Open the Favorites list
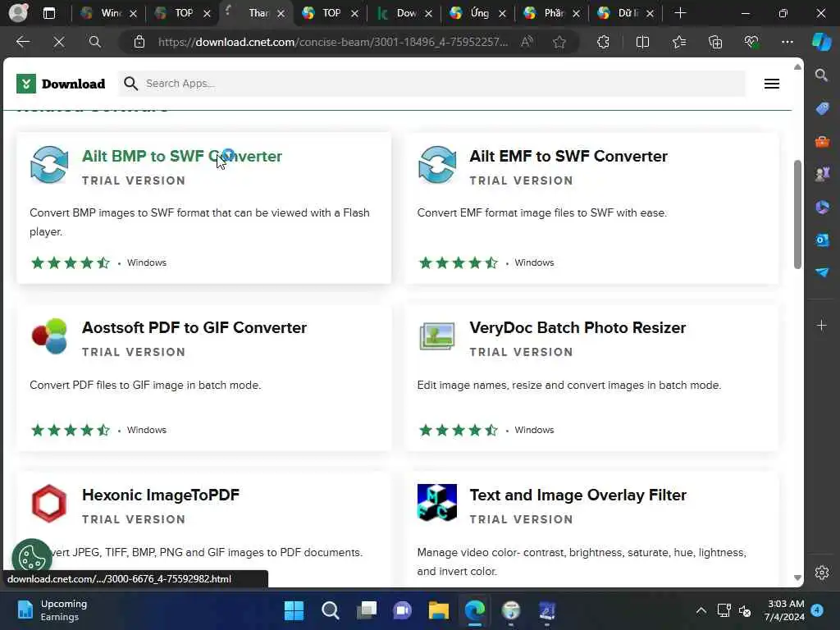 (x=678, y=42)
